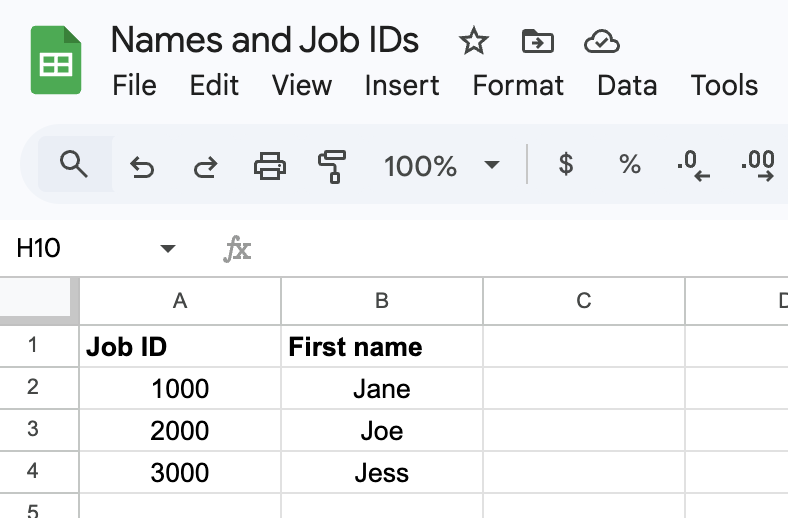
Task: Open the search menus magnifier
Action: [x=74, y=164]
